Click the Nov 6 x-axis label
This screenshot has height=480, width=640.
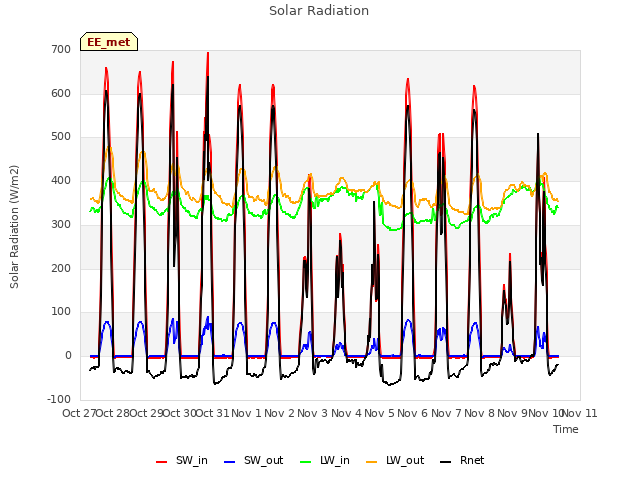pyautogui.click(x=413, y=413)
